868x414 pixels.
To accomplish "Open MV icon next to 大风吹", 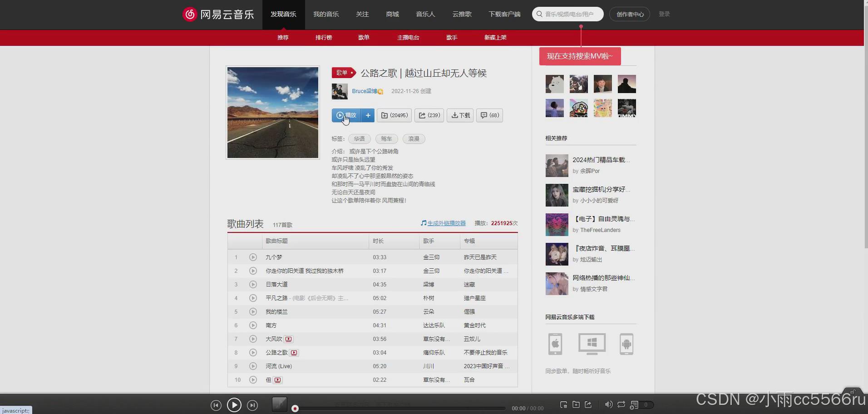I will (289, 339).
